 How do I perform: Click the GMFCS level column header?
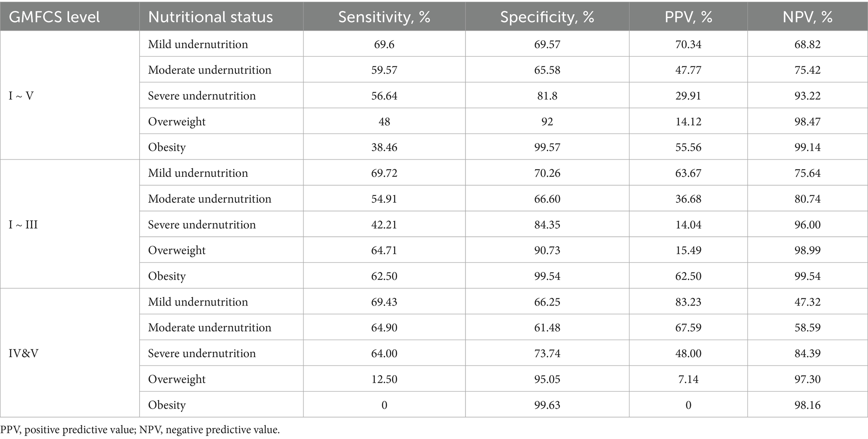(54, 17)
